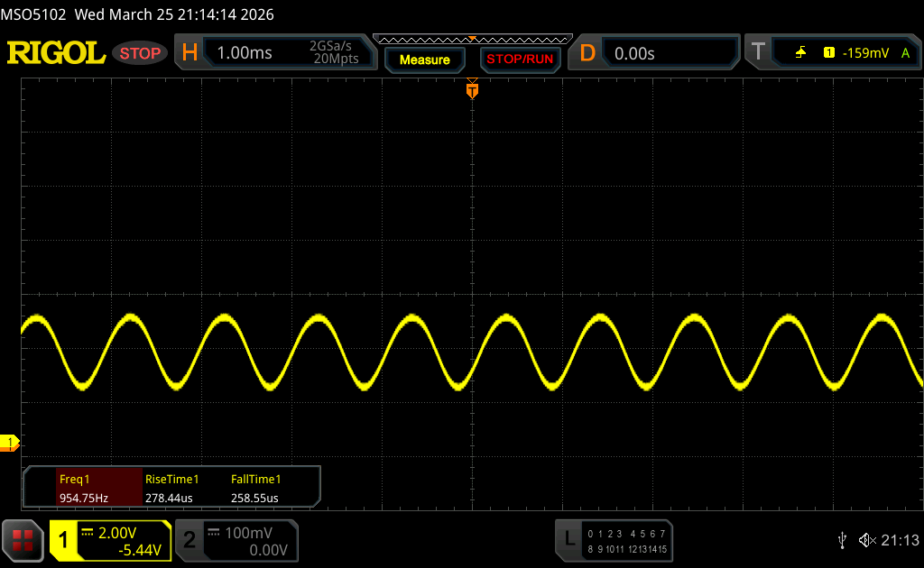This screenshot has width=924, height=568.
Task: Open the delay D offset icon
Action: 587,53
